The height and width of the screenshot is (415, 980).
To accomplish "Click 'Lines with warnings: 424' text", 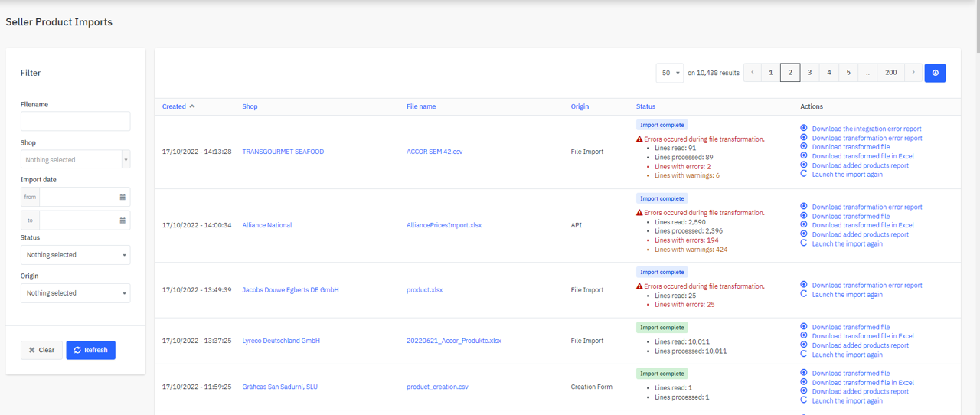I will click(691, 250).
